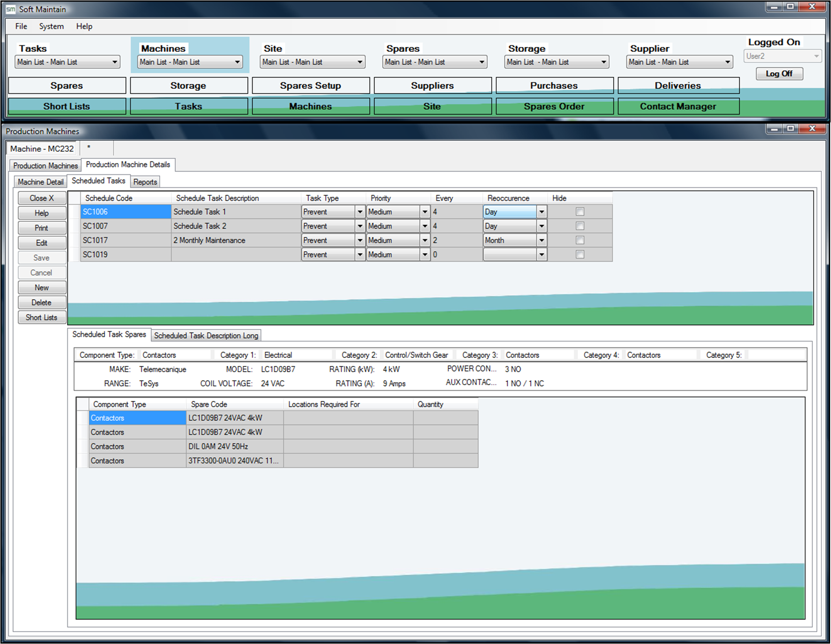Click the top Short Lists button
This screenshot has width=831, height=644.
click(x=67, y=106)
